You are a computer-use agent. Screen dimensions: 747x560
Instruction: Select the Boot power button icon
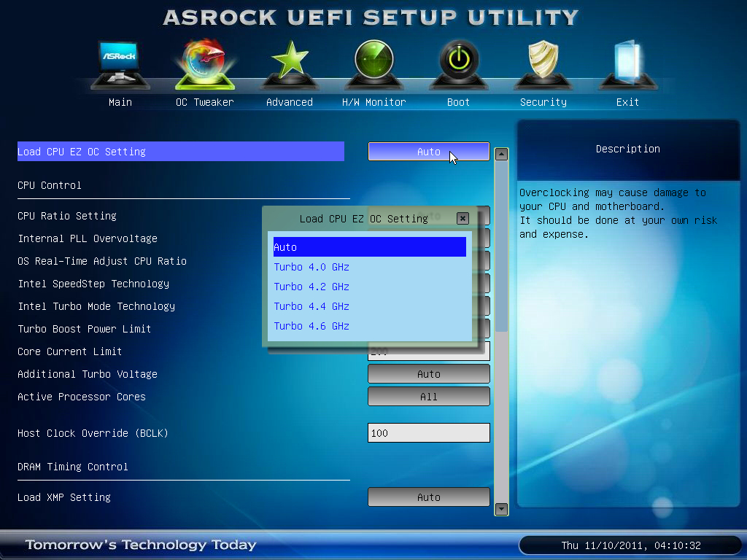click(459, 65)
